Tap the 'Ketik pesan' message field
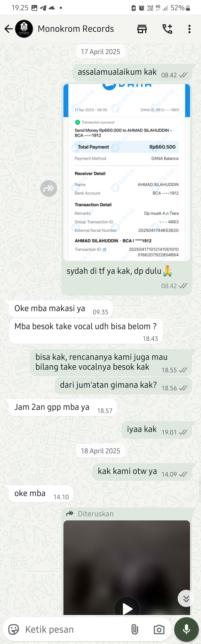The image size is (201, 644). [75, 629]
